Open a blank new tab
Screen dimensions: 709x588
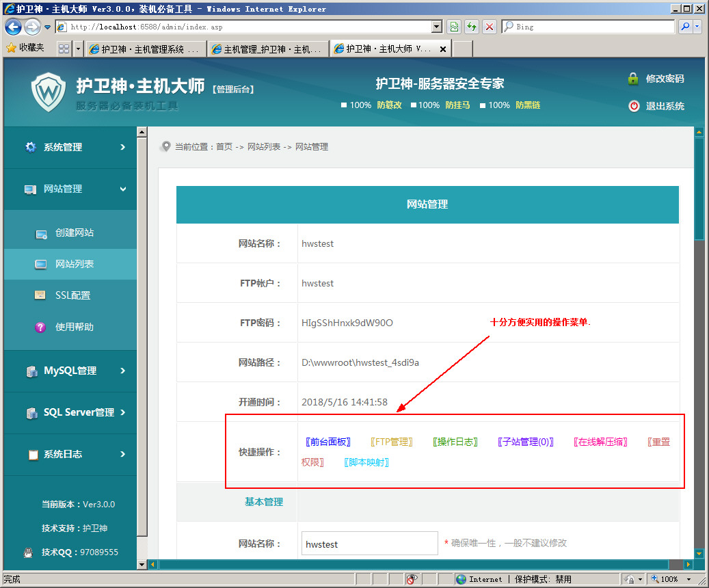pos(463,49)
